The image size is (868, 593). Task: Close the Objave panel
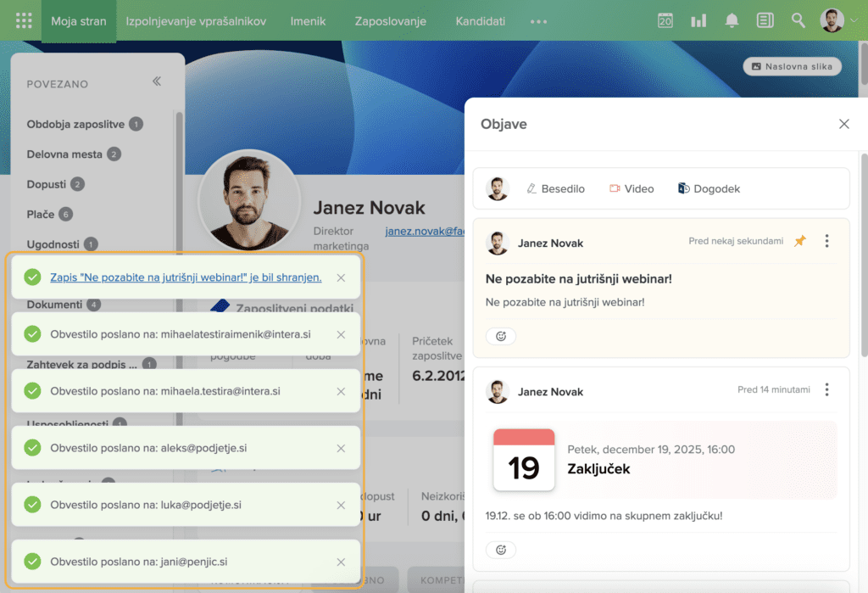point(843,124)
